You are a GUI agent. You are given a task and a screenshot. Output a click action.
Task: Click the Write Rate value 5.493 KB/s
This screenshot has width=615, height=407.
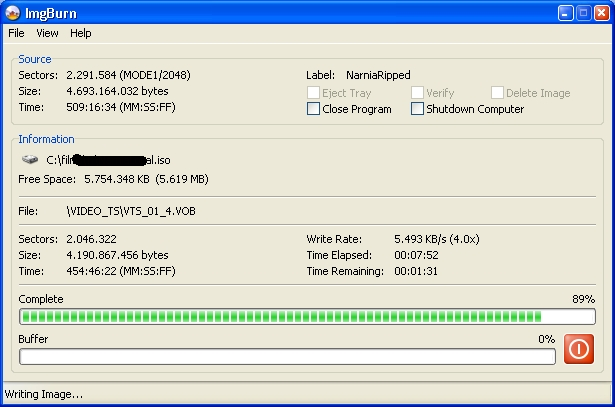point(437,239)
